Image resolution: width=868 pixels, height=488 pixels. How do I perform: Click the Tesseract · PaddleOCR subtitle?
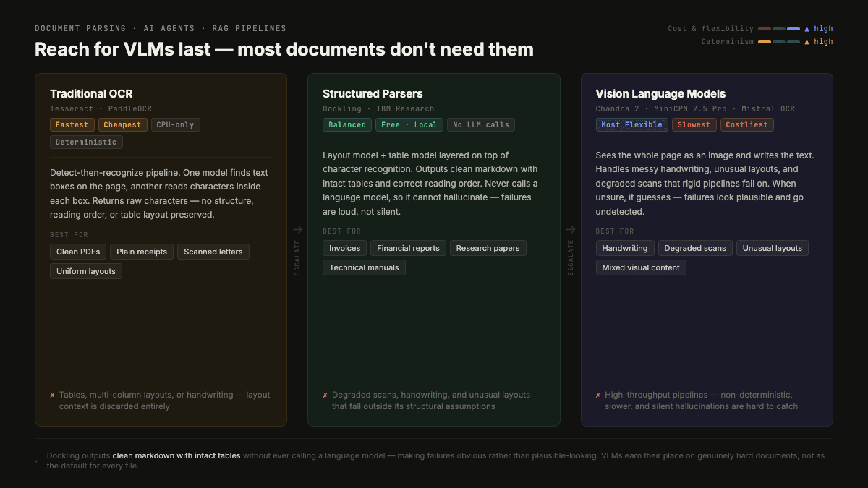[101, 109]
